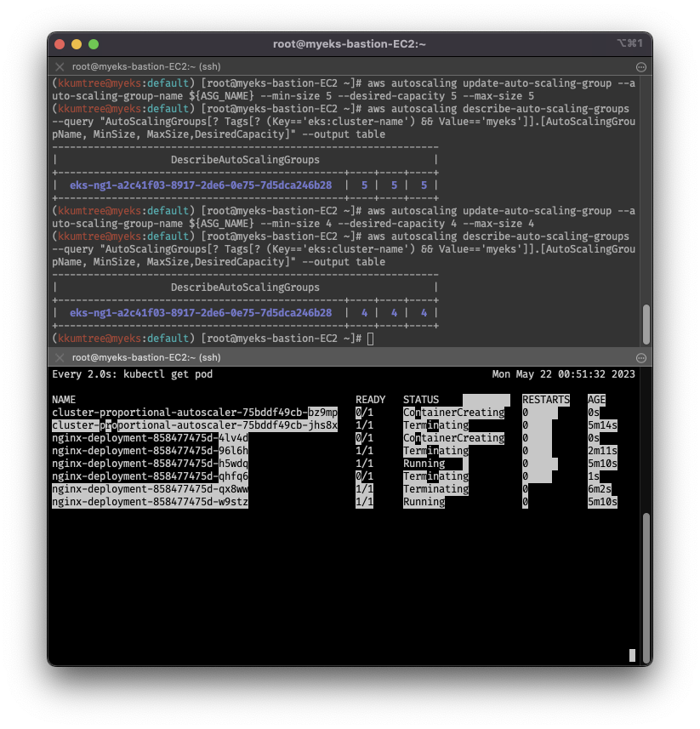
Task: Click the ASG name in the table with values 5
Action: [201, 185]
